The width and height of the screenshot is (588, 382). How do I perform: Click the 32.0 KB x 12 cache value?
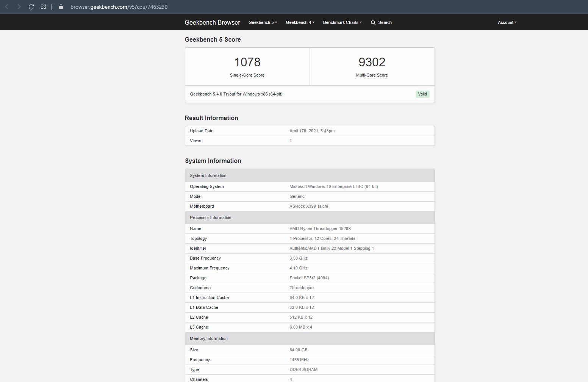pos(302,307)
